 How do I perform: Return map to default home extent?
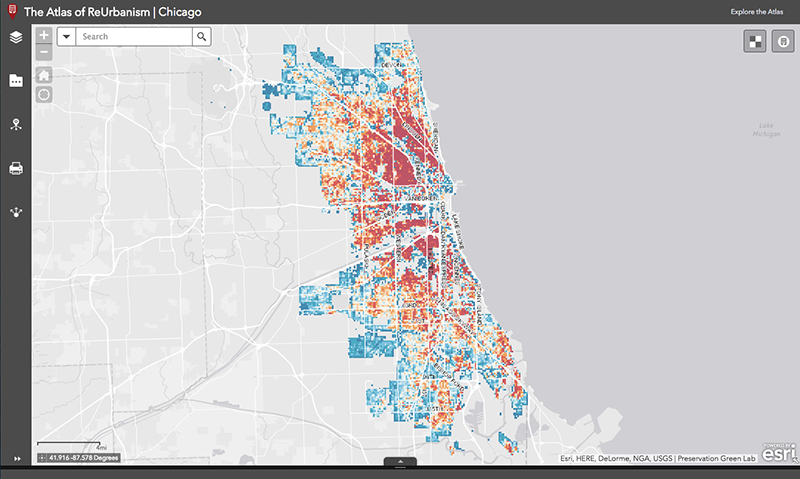[x=44, y=75]
